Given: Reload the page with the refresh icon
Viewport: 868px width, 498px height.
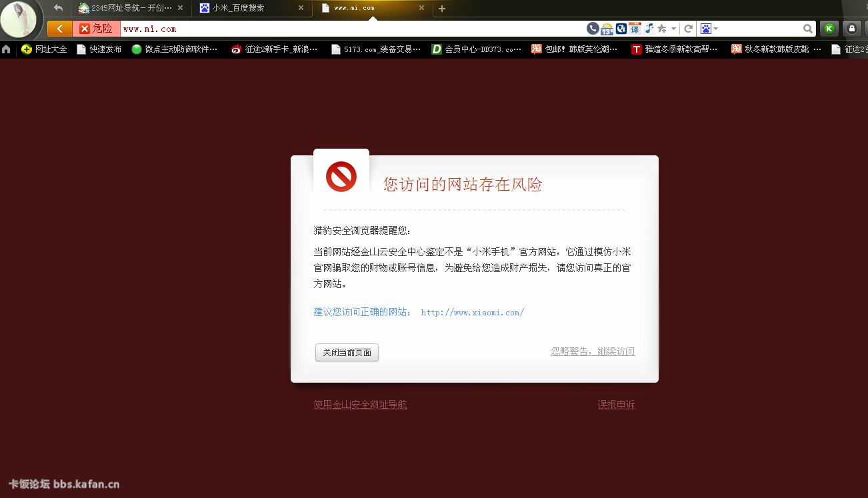Looking at the screenshot, I should (689, 29).
